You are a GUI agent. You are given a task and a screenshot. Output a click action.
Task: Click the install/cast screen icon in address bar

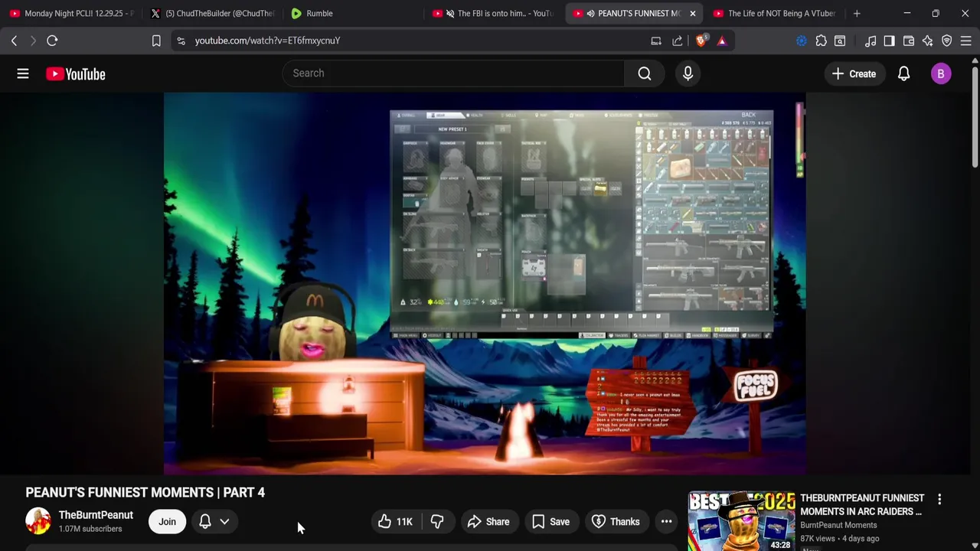pyautogui.click(x=656, y=41)
